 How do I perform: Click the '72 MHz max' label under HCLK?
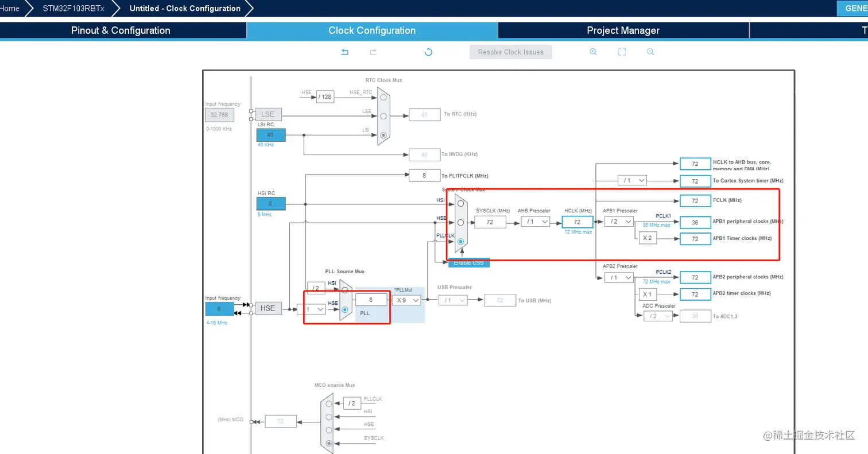tap(577, 232)
